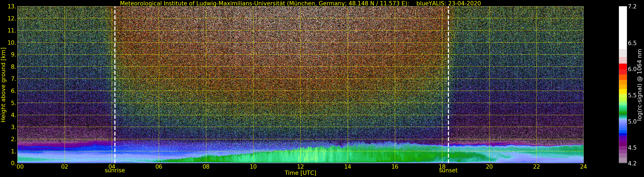Click the '00' tick on the time axis
Image resolution: width=644 pixels, height=177 pixels.
click(x=20, y=167)
